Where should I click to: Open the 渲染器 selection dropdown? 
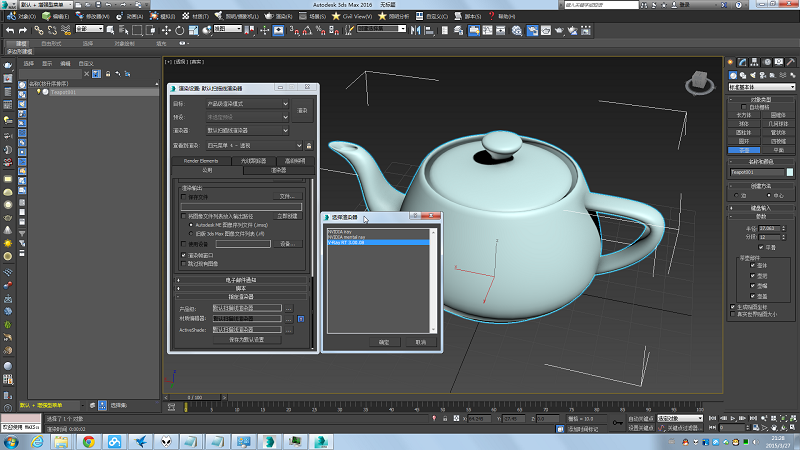click(247, 130)
